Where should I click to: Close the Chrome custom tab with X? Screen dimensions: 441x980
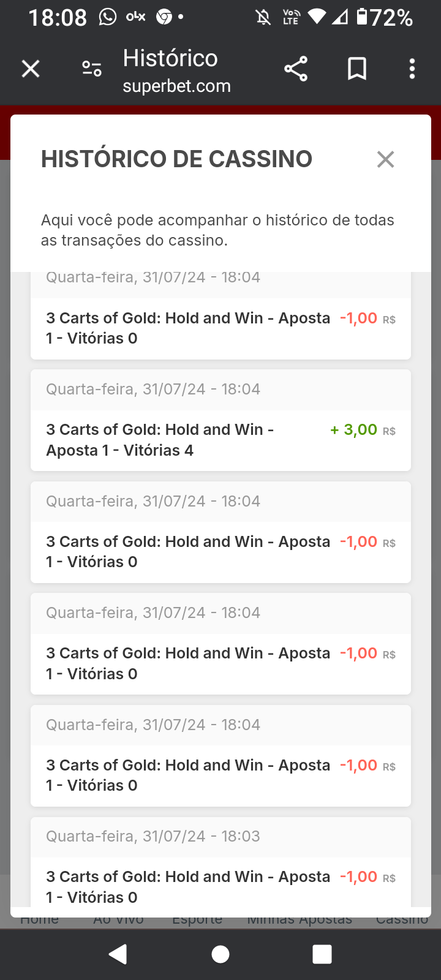pos(31,69)
